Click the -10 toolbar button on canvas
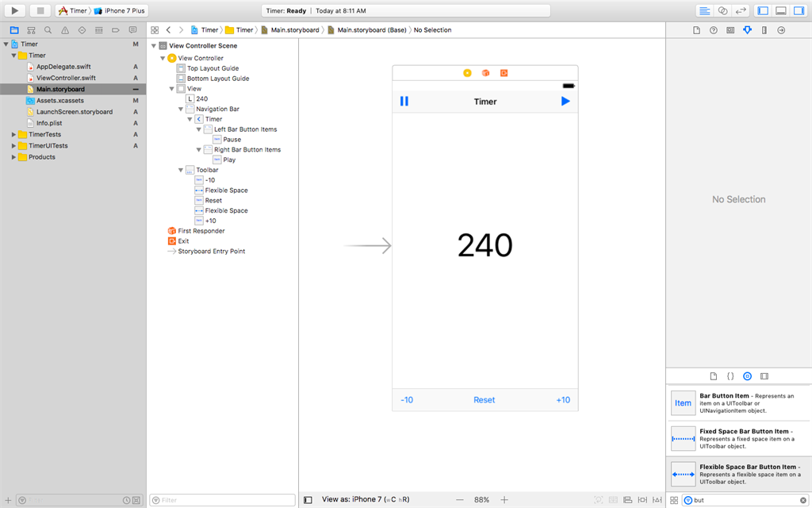This screenshot has width=812, height=508. coord(407,400)
